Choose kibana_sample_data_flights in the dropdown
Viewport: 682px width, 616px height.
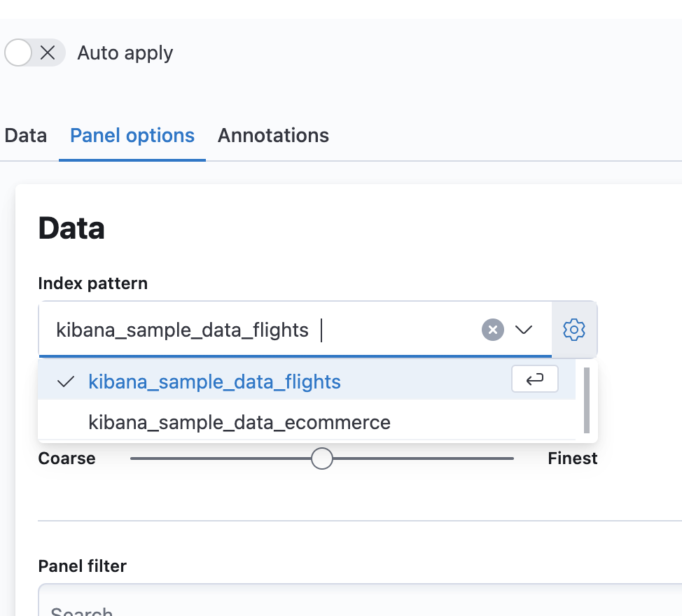point(214,381)
